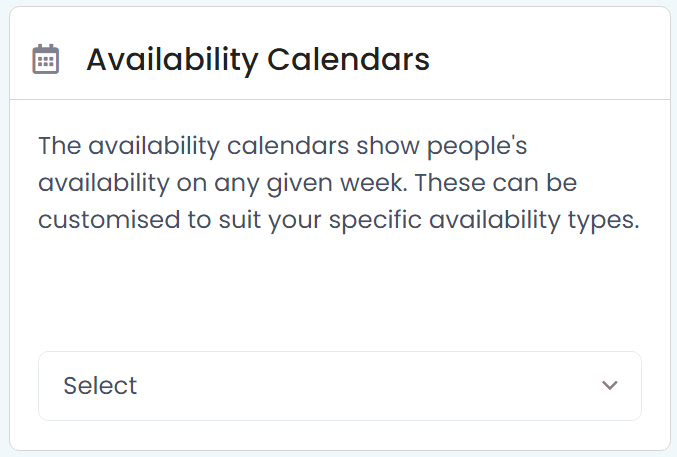This screenshot has height=457, width=677.
Task: Click the word 'Calendars' in the title
Action: click(348, 59)
